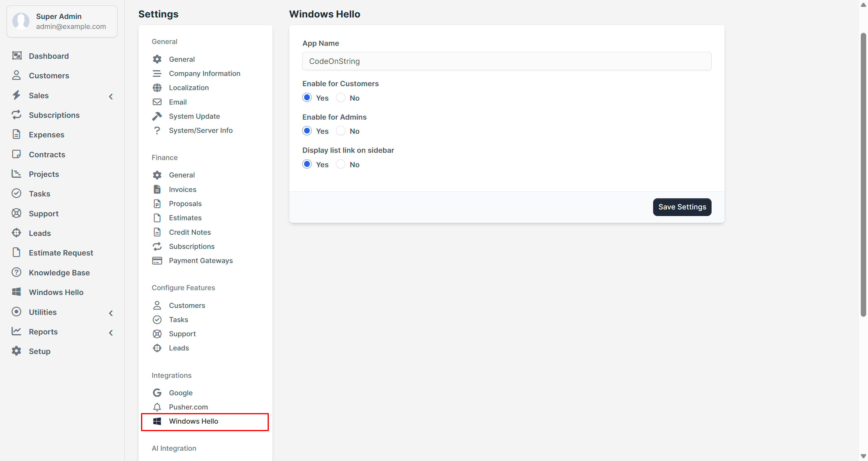
Task: Click the Leads target icon in main sidebar
Action: pos(17,233)
